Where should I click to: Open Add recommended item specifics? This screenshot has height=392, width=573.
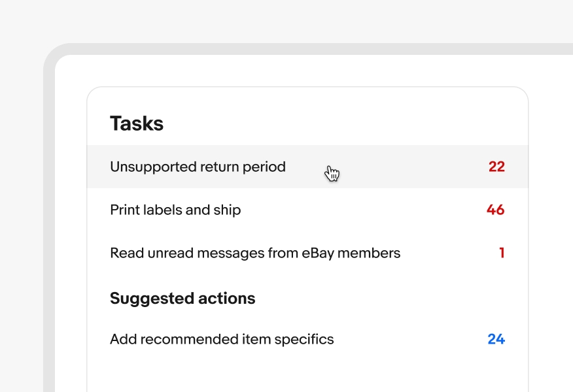pyautogui.click(x=222, y=339)
